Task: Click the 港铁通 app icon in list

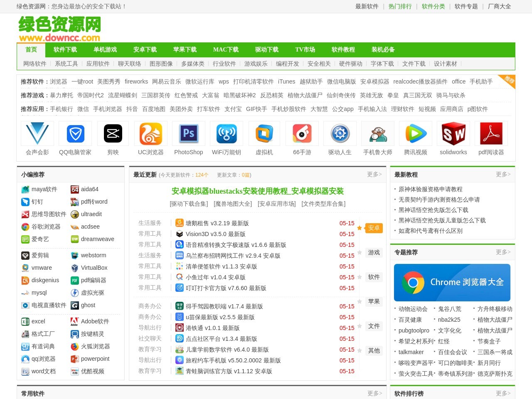Action: click(x=180, y=328)
